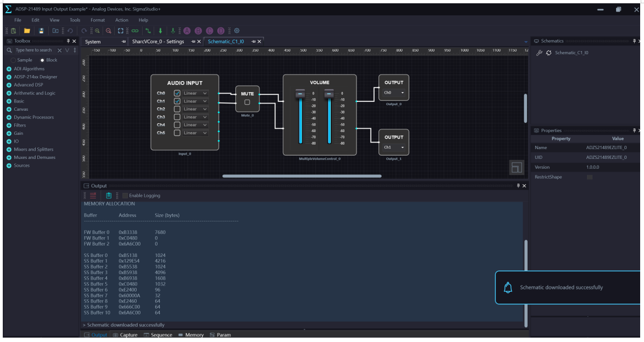
Task: Click the new project clipboard icon
Action: (x=13, y=31)
